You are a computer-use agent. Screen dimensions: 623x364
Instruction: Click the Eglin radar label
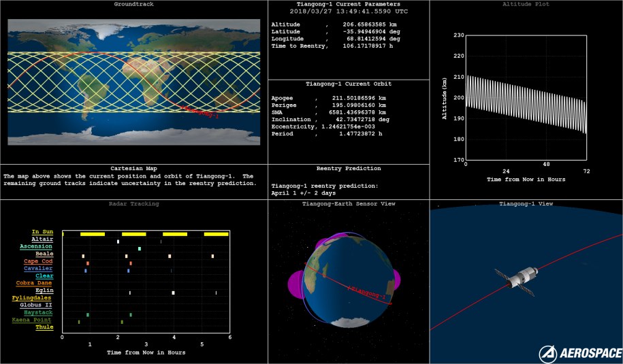pyautogui.click(x=44, y=291)
